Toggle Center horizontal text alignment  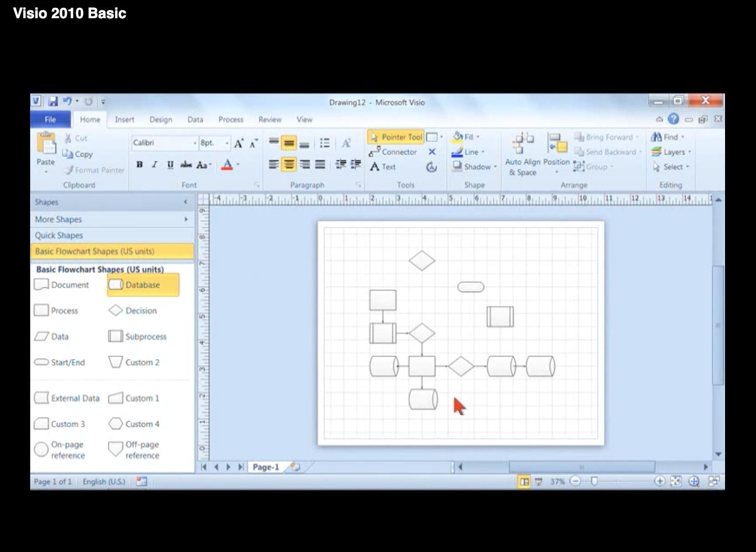tap(289, 164)
